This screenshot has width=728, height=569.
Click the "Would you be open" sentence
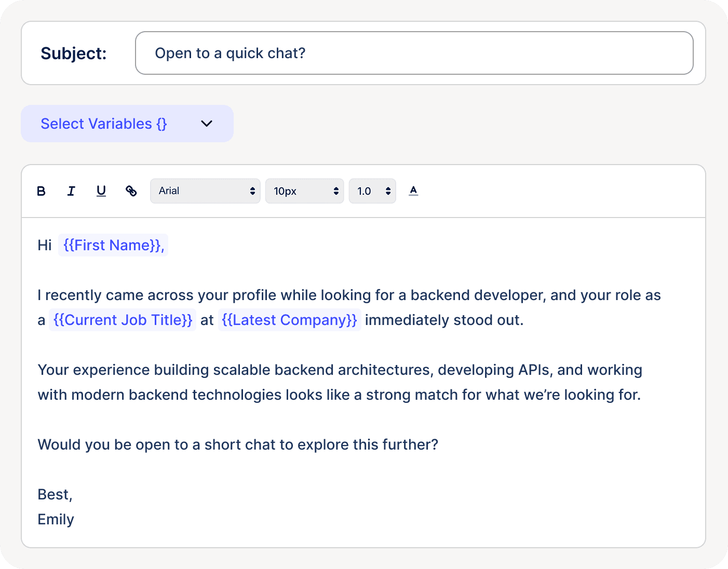(238, 444)
